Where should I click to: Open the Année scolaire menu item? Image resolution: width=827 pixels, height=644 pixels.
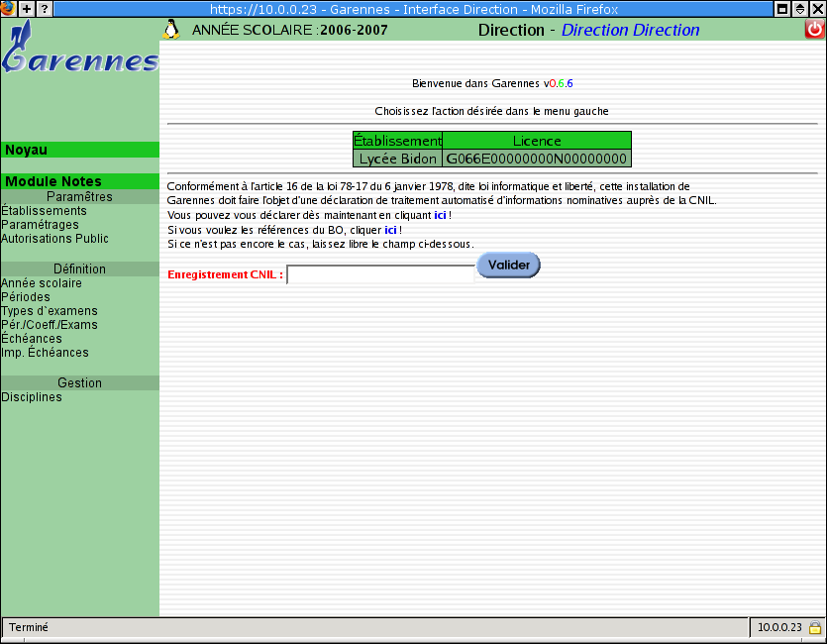point(42,283)
